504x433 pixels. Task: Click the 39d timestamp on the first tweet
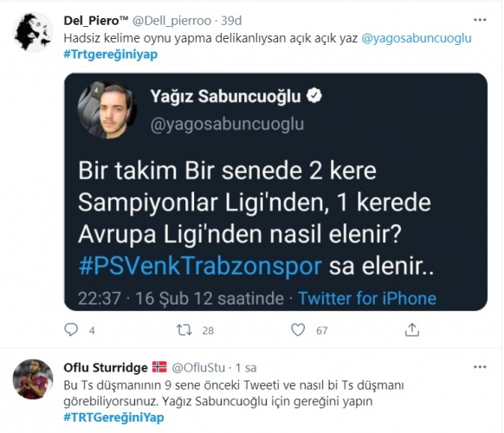pos(231,21)
